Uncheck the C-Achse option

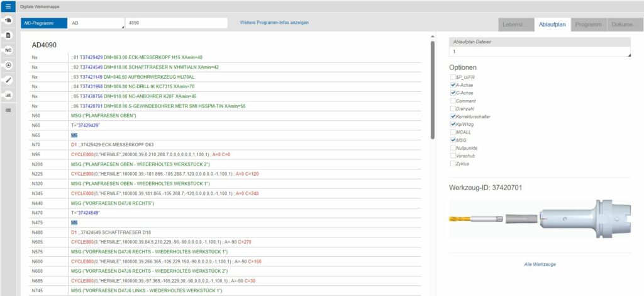tap(453, 93)
